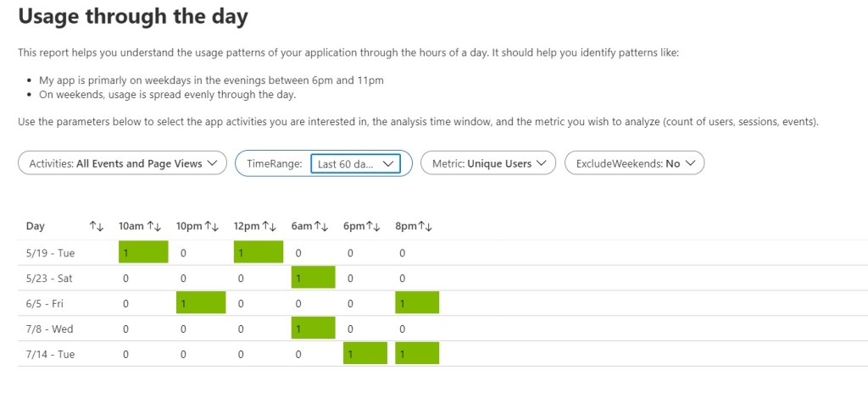Sort by the 12pm column arrows
Image resolution: width=868 pixels, height=403 pixels.
270,226
